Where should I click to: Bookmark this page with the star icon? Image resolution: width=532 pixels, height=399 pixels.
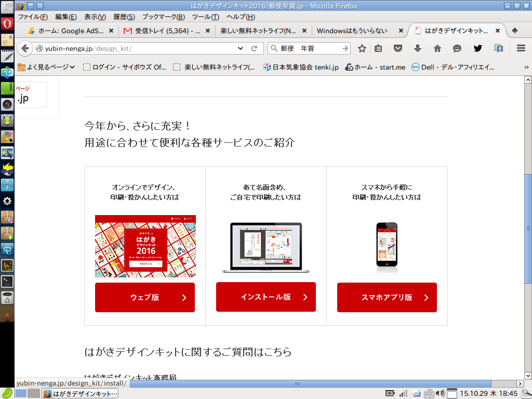[362, 48]
